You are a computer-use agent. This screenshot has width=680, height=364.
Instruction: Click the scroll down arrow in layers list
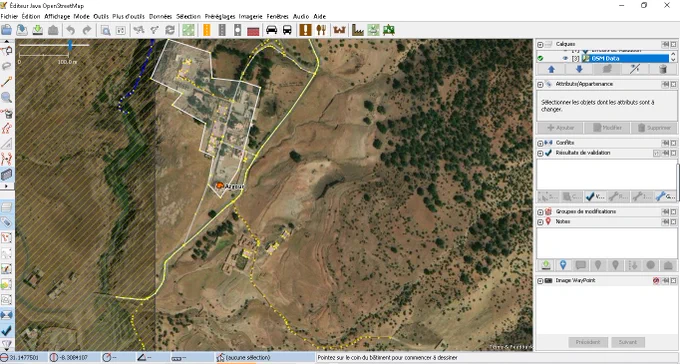tap(673, 60)
